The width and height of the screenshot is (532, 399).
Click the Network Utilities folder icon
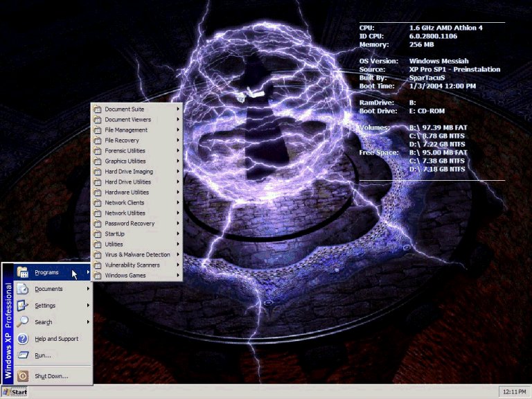click(98, 213)
